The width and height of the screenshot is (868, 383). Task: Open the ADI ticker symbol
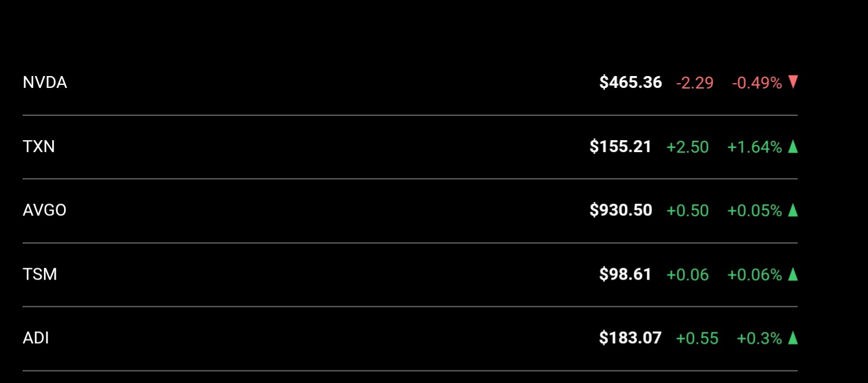[36, 338]
